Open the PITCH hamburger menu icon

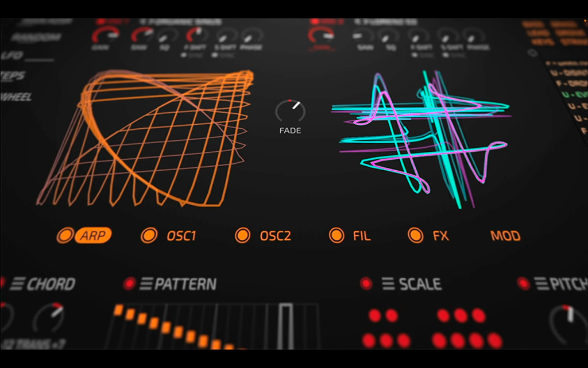(541, 284)
